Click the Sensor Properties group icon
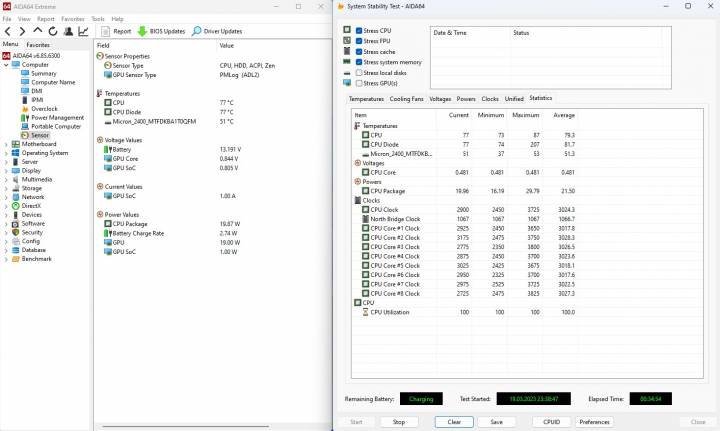The image size is (720, 431). (100, 56)
